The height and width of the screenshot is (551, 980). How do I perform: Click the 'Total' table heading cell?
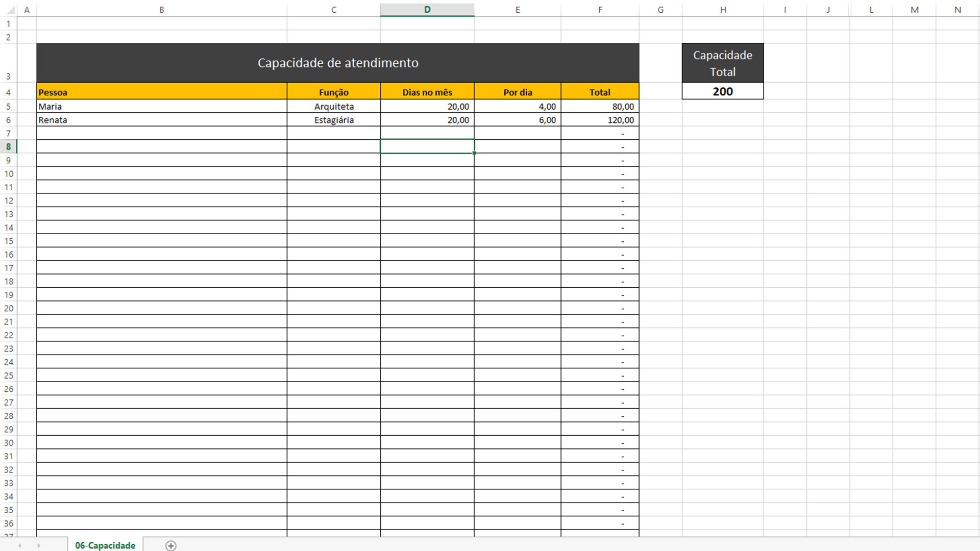[x=600, y=92]
